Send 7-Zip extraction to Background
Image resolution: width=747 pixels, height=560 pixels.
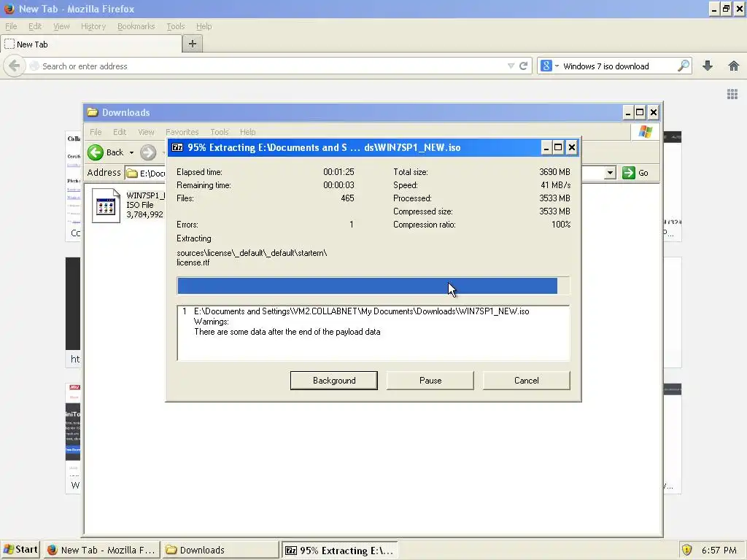pyautogui.click(x=333, y=381)
